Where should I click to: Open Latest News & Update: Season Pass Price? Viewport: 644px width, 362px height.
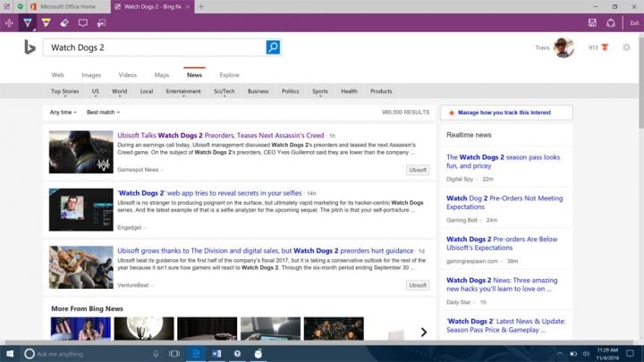[506, 325]
